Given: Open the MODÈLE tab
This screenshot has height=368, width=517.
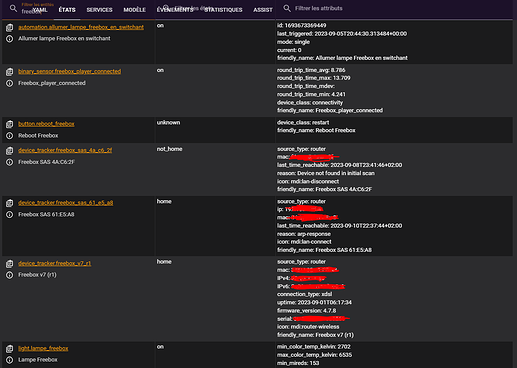Looking at the screenshot, I should (x=134, y=10).
